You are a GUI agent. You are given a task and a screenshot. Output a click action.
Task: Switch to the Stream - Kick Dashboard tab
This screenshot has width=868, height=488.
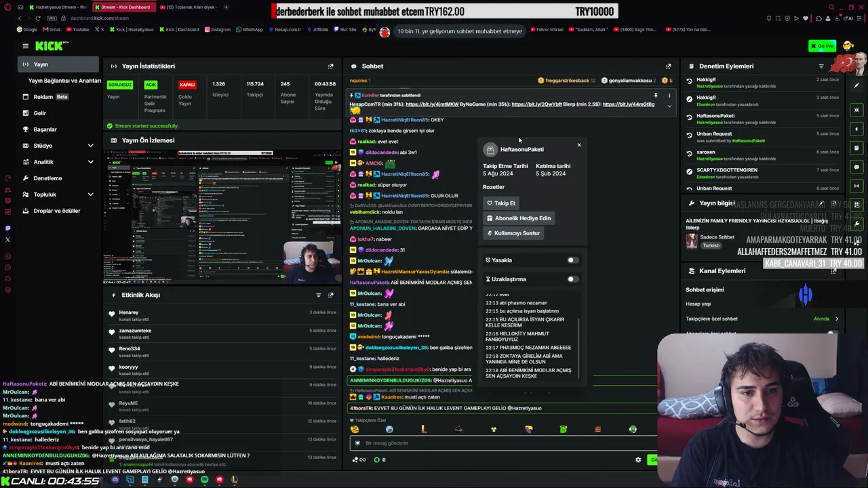click(x=125, y=7)
